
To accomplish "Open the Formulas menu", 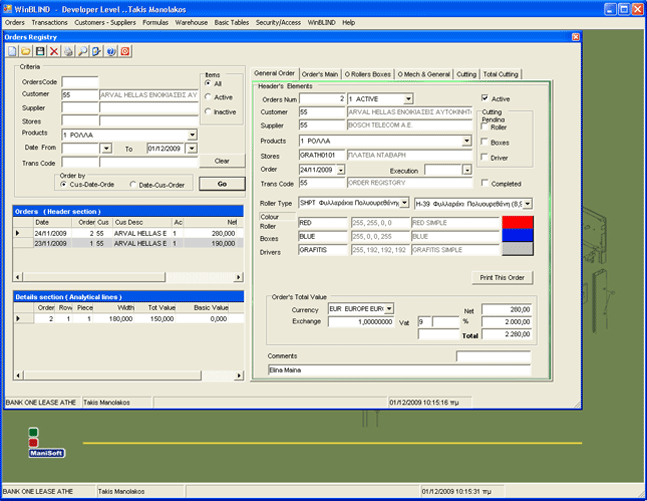I will click(x=156, y=22).
